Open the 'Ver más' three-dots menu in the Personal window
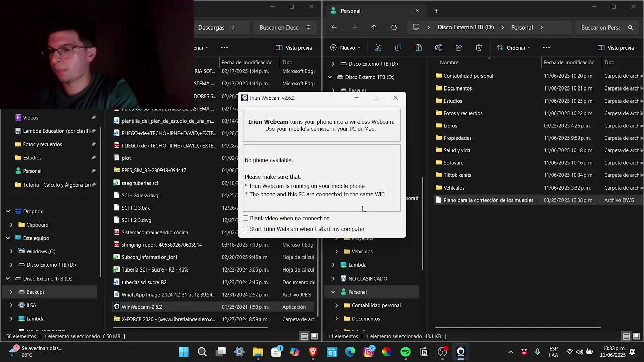The width and height of the screenshot is (644, 362). point(546,48)
